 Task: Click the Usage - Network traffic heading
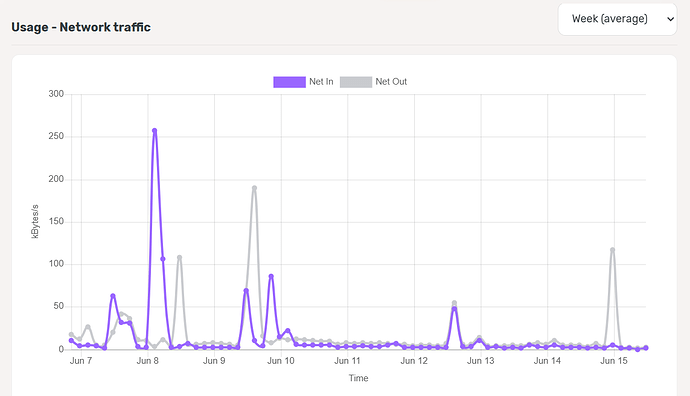coord(81,27)
